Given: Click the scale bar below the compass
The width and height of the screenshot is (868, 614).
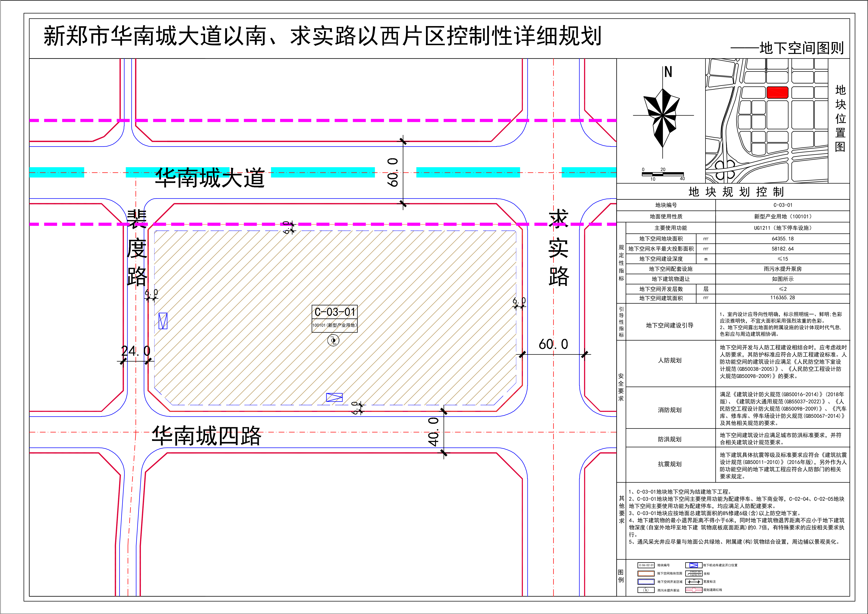Looking at the screenshot, I should click(x=663, y=174).
